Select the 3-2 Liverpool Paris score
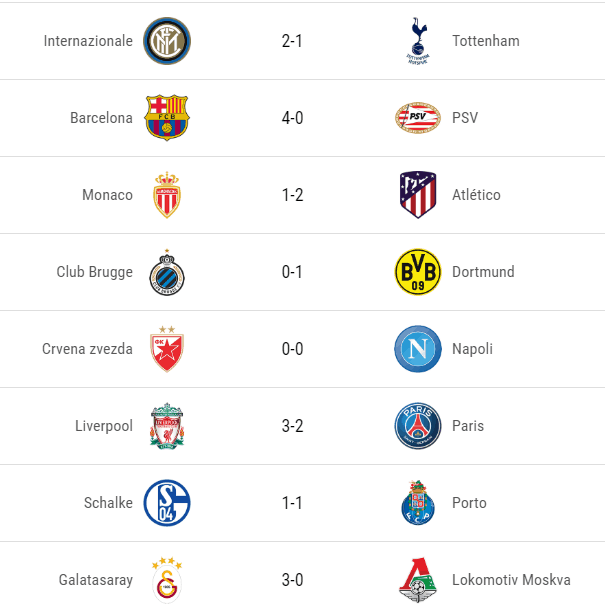605x605 pixels. pos(292,426)
